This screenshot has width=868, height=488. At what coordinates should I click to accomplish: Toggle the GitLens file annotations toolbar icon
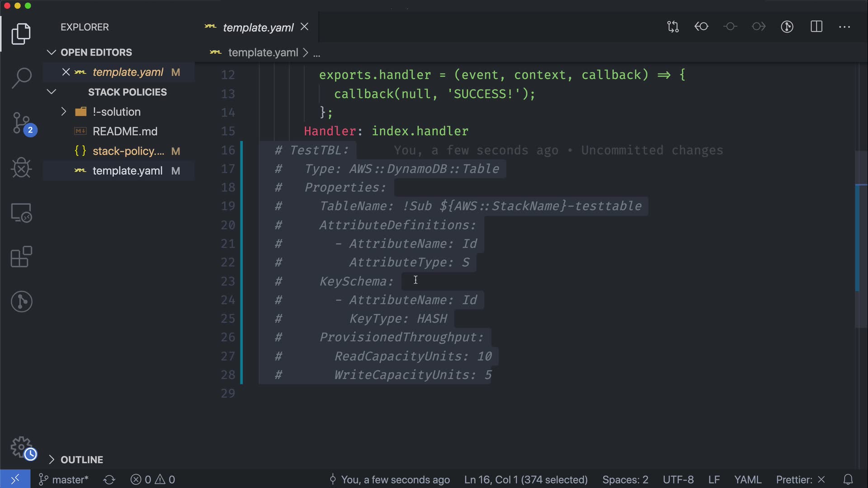pyautogui.click(x=787, y=27)
